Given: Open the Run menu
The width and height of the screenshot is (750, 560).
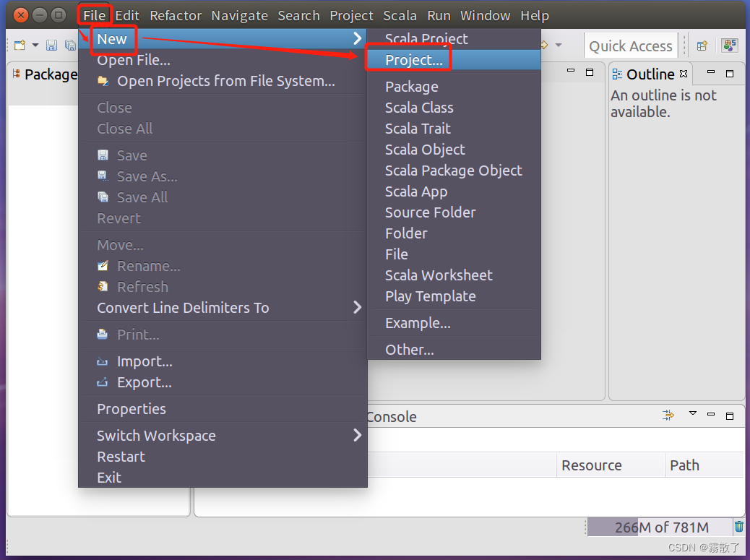Looking at the screenshot, I should (x=439, y=15).
